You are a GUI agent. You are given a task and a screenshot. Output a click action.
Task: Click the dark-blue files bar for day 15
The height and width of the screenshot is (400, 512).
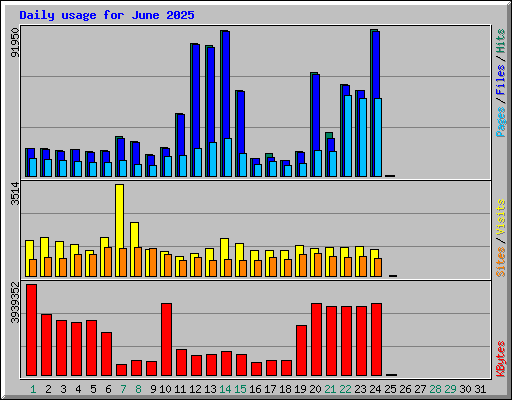pyautogui.click(x=241, y=122)
